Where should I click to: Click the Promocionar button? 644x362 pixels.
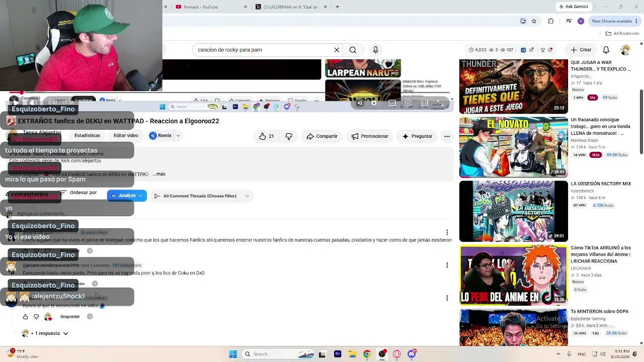click(370, 136)
